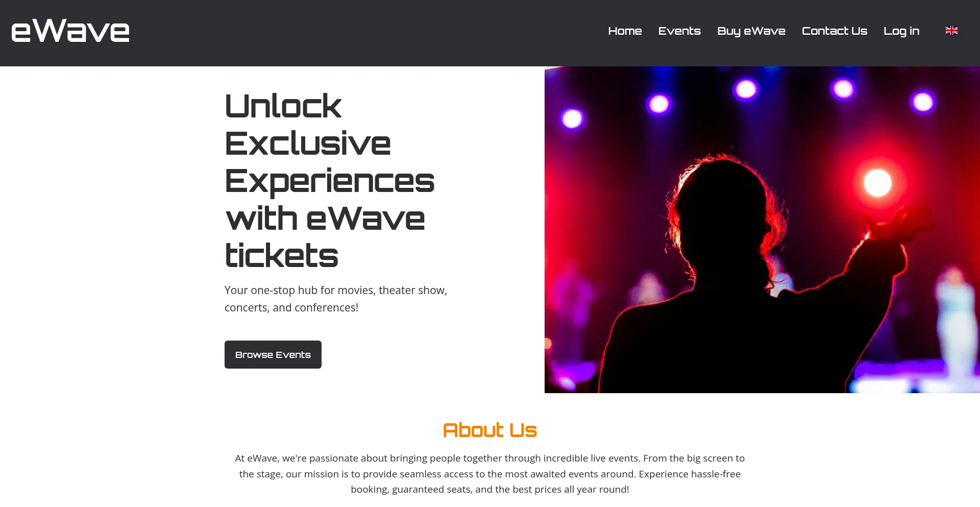The image size is (980, 507).
Task: Click the "with eWave tickets" headline text
Action: [325, 237]
